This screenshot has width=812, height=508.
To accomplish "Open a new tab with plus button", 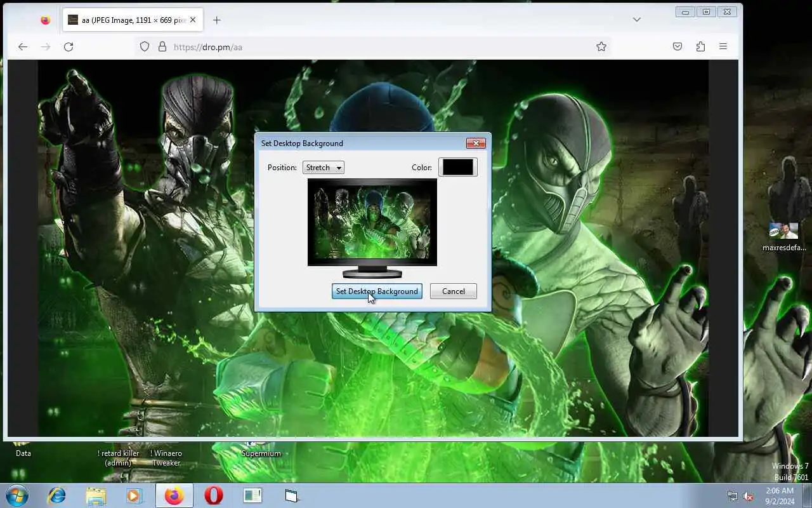I will click(216, 20).
